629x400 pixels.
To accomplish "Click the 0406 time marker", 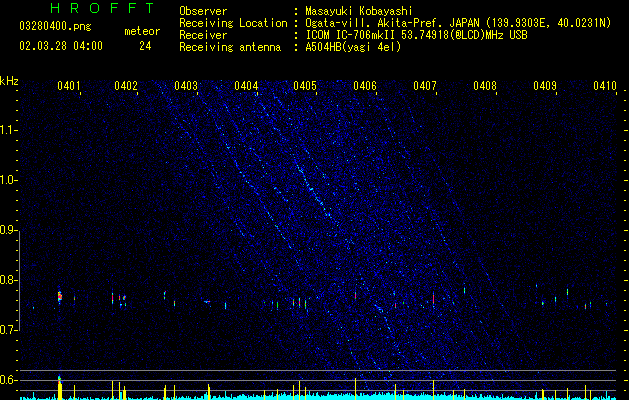I will click(x=365, y=86).
